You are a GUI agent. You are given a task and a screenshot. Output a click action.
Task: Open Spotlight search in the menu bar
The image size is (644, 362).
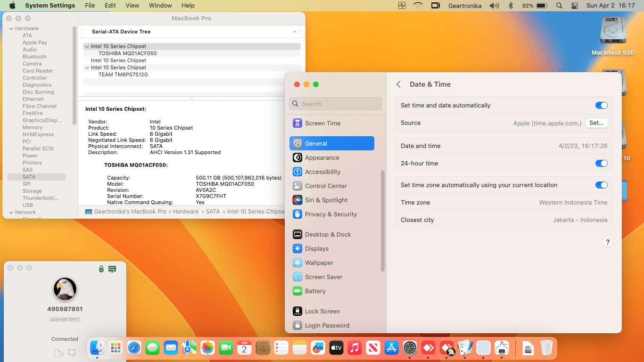coord(559,6)
